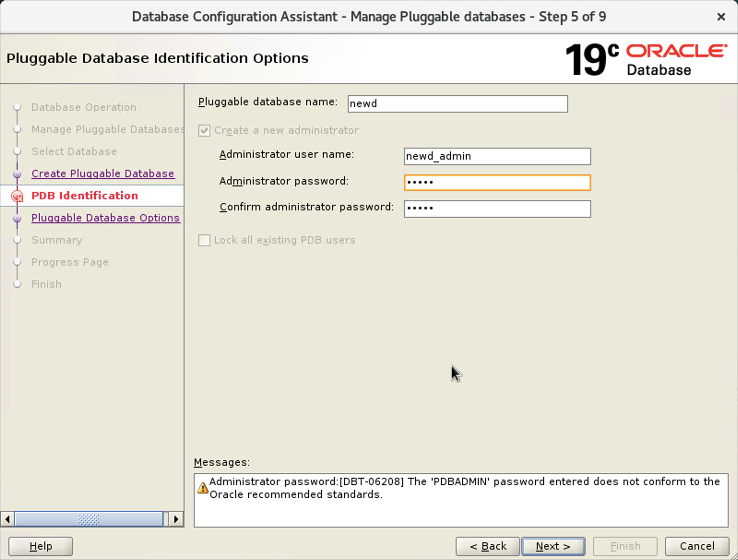Open the Pluggable Database Options step

(106, 218)
